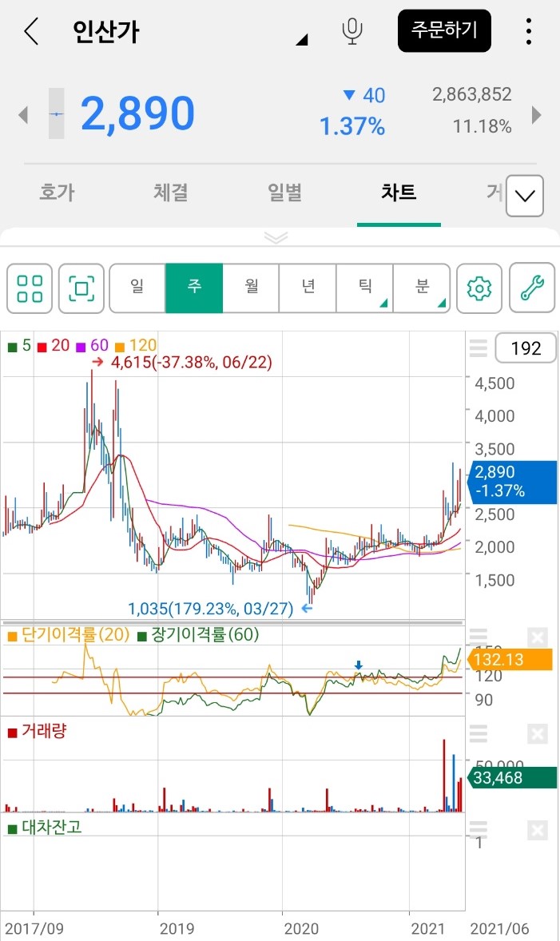This screenshot has height=941, width=560.
Task: Tap the orange 120 moving average legend
Action: 136,346
